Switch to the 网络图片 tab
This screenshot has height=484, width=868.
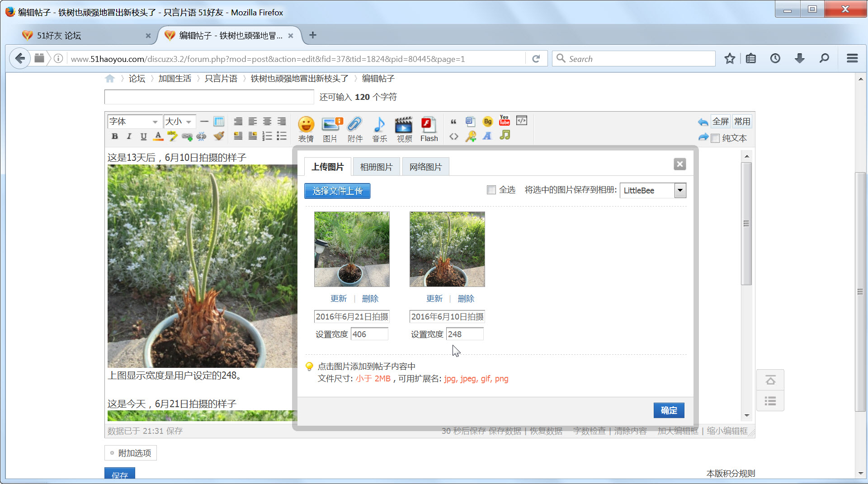(x=425, y=167)
